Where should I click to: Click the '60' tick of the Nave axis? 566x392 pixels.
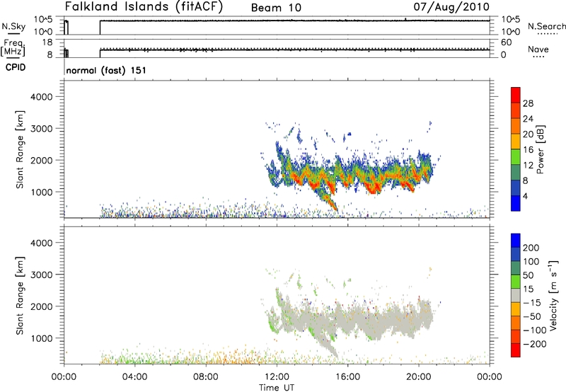(506, 42)
